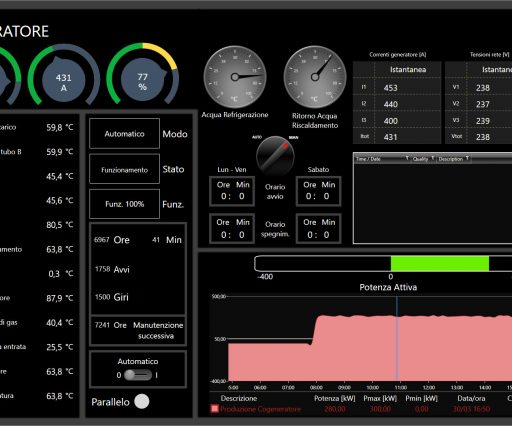Viewport: 512px width, 426px height.
Task: Click Lun - Ven Orario avvio time field
Action: coord(232,191)
